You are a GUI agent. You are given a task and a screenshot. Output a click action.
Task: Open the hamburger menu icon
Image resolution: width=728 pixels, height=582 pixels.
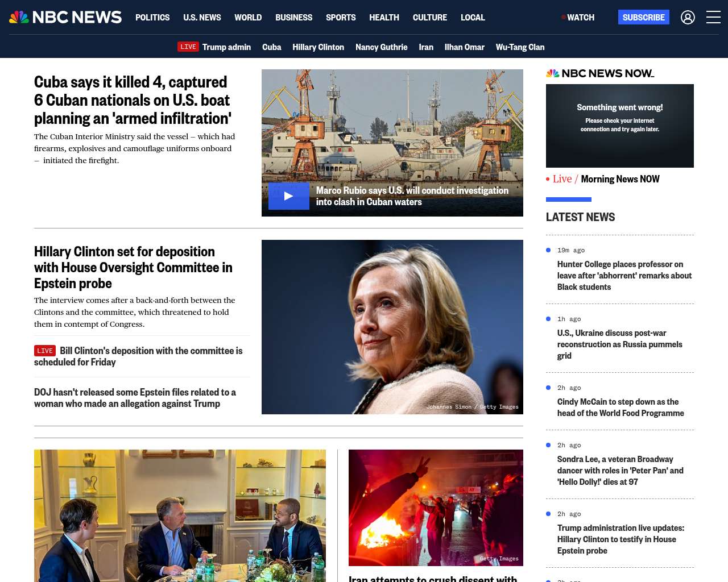[x=713, y=18]
